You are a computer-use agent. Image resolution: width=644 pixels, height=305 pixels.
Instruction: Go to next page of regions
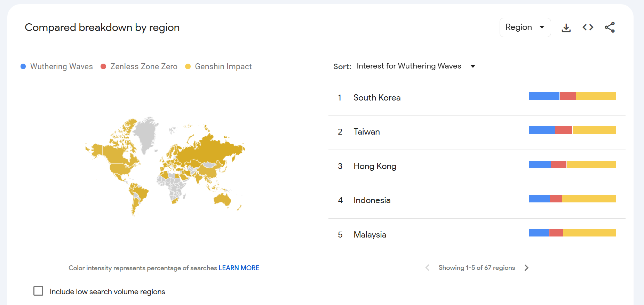526,268
